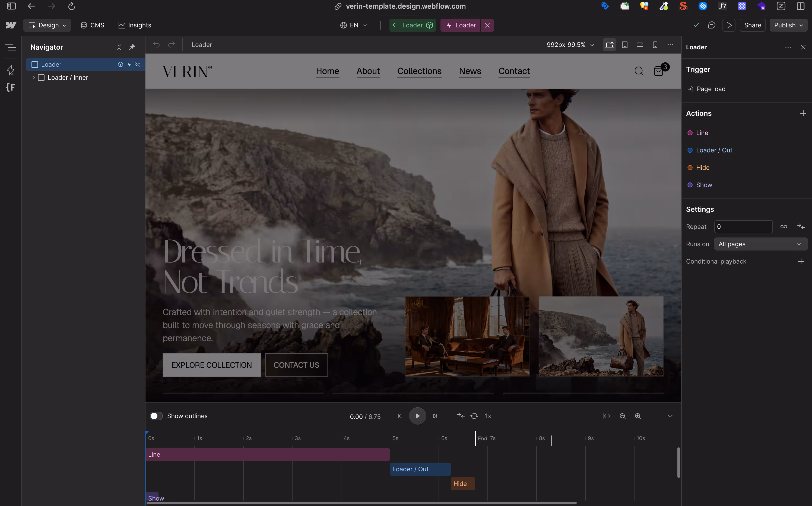The width and height of the screenshot is (812, 506).
Task: Select the Line clip on timeline
Action: [x=268, y=454]
